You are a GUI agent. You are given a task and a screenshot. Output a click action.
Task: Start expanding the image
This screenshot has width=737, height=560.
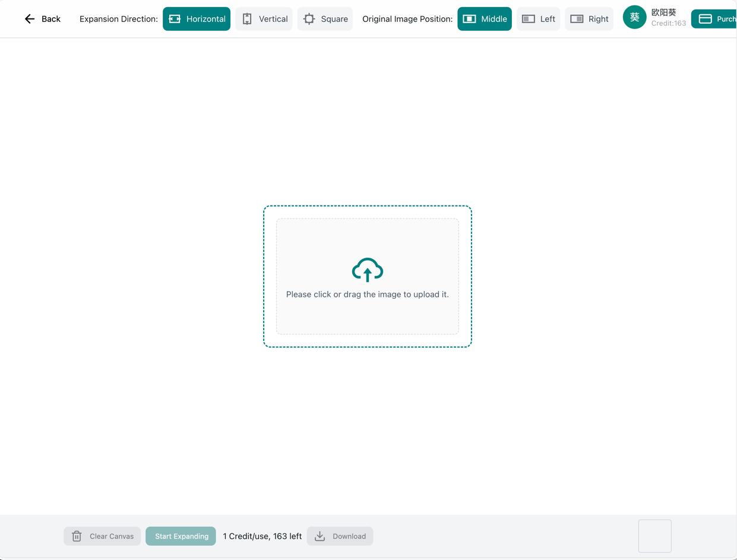[x=181, y=536]
